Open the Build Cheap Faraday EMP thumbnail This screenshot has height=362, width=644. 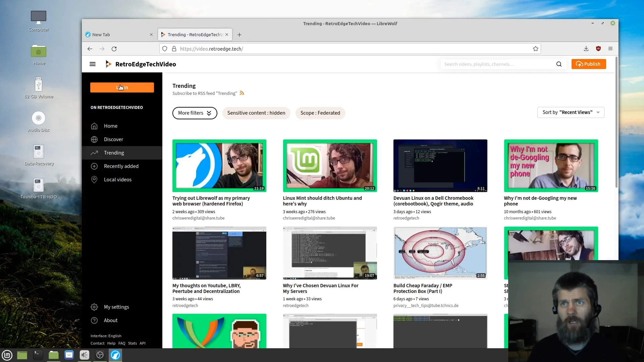tap(440, 253)
